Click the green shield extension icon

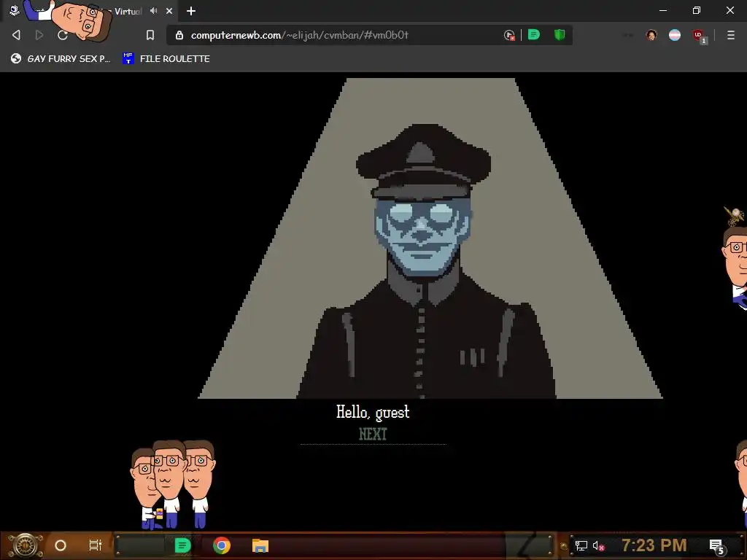click(x=560, y=34)
